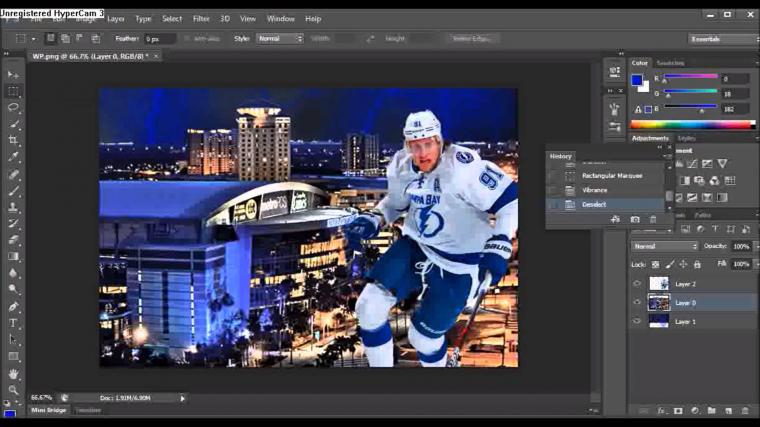The image size is (760, 427).
Task: Select the Clone Stamp tool
Action: (x=13, y=207)
